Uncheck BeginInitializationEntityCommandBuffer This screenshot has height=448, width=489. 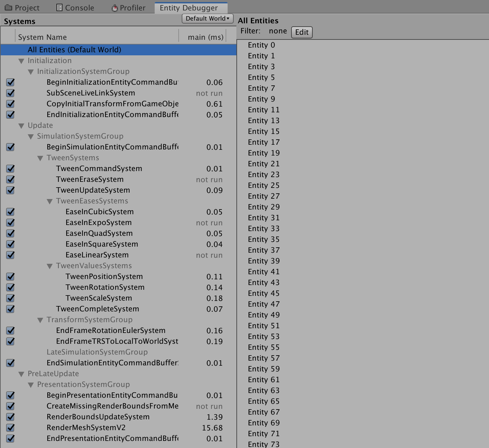pos(10,82)
